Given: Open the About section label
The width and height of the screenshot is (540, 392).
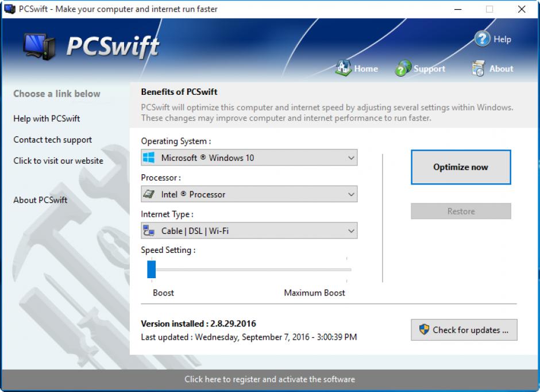Looking at the screenshot, I should (501, 69).
